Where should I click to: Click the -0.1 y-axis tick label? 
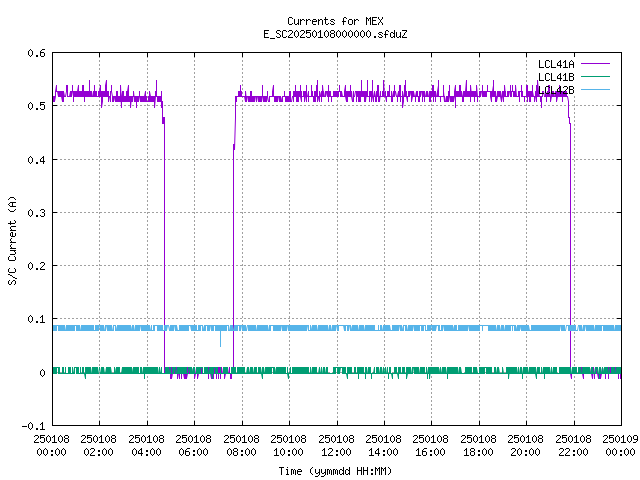[x=33, y=426]
